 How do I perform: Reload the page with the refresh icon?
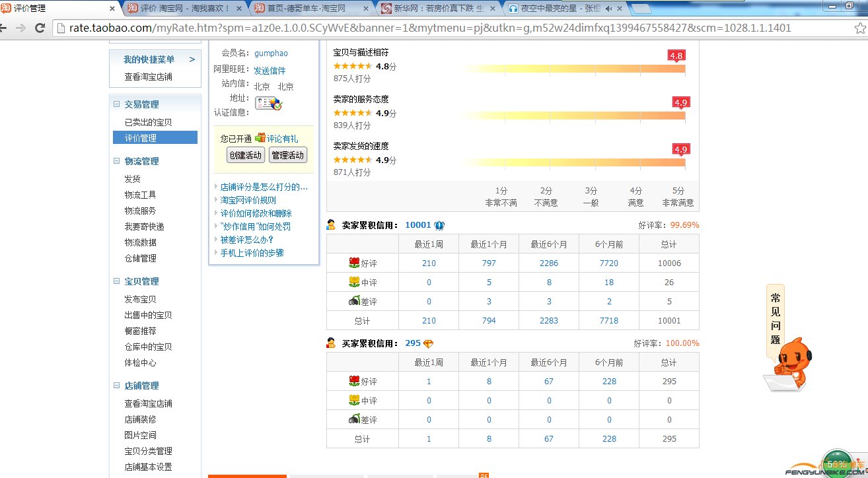click(x=40, y=28)
